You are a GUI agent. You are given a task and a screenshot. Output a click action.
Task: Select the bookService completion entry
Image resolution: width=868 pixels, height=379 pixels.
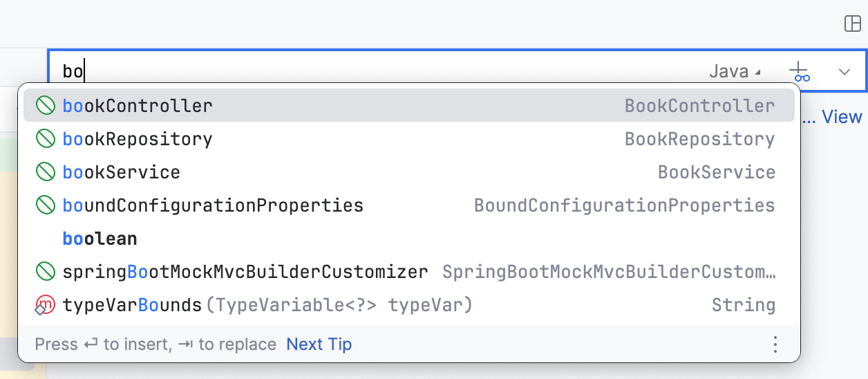(x=122, y=172)
